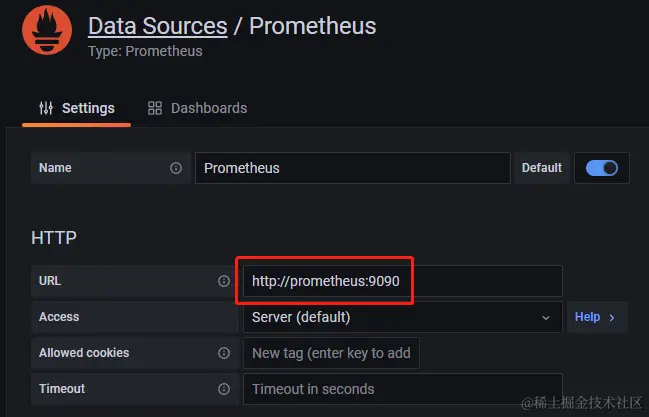Click the info icon beside URL label
The width and height of the screenshot is (649, 417).
[x=224, y=281]
